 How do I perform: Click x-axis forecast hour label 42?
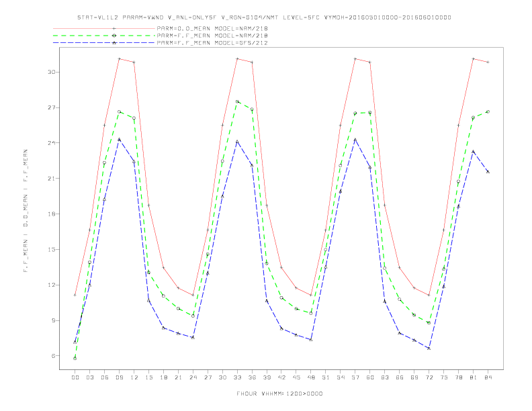click(x=281, y=377)
